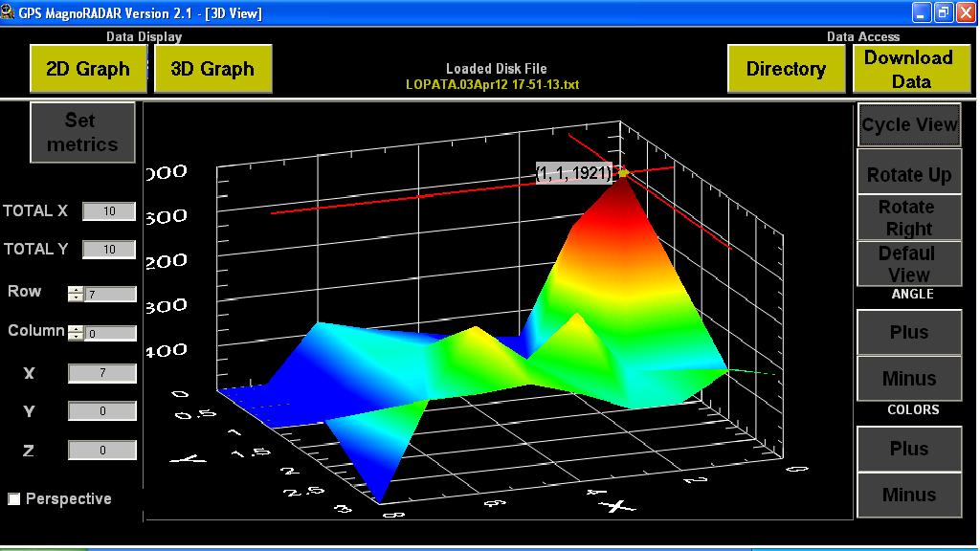
Task: Click the Z value field
Action: pos(102,450)
